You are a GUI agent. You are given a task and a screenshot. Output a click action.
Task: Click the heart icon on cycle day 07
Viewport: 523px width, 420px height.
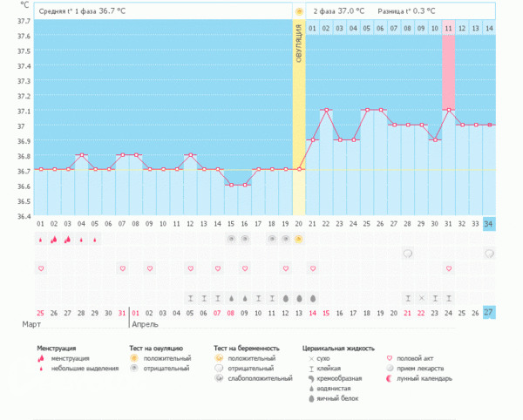click(x=122, y=268)
